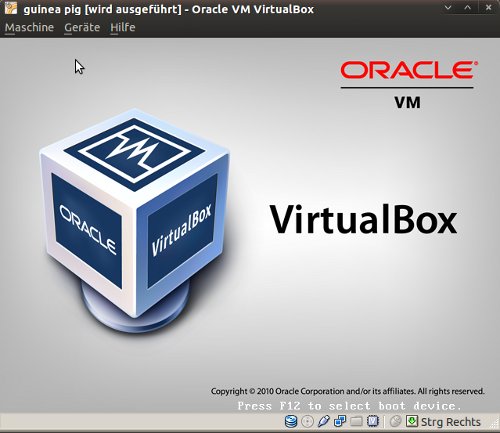Click the virtualization CPU chip indicator

click(373, 421)
